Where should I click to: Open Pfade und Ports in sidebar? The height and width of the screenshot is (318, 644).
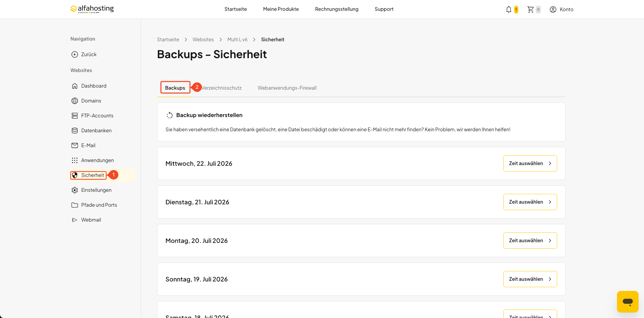(99, 205)
